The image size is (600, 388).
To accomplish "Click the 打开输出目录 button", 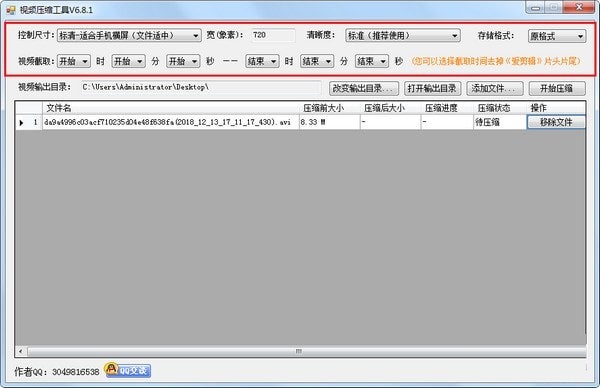I will point(432,88).
